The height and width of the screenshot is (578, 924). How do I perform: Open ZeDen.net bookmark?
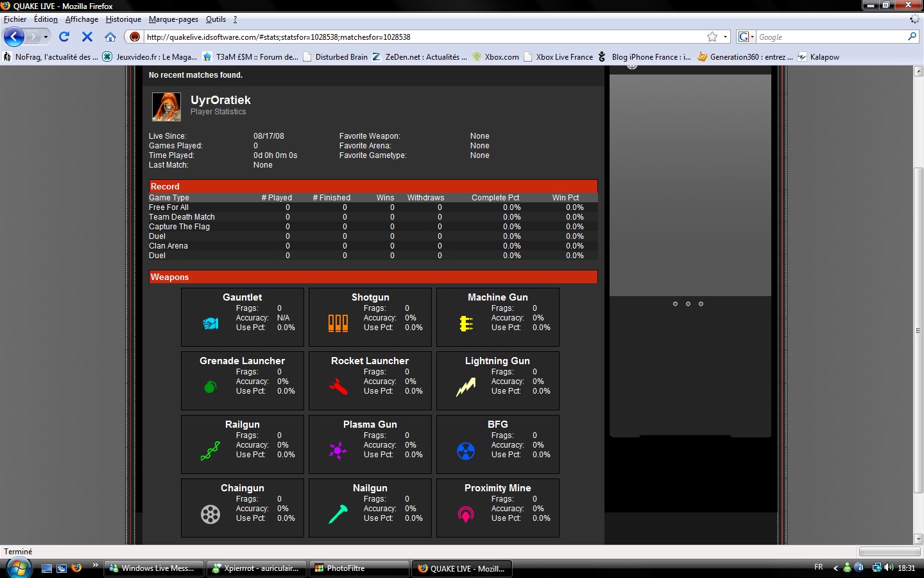click(420, 57)
